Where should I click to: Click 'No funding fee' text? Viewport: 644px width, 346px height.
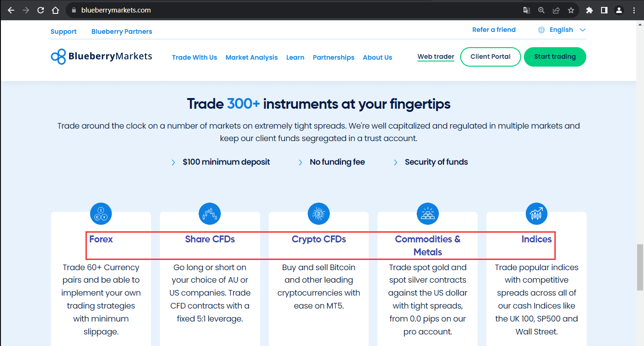(337, 162)
